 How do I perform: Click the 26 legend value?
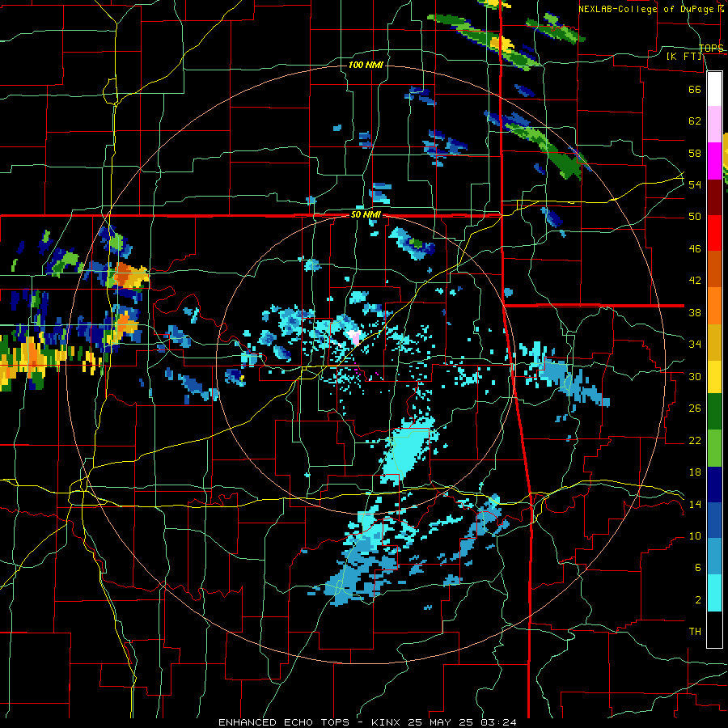click(x=695, y=408)
